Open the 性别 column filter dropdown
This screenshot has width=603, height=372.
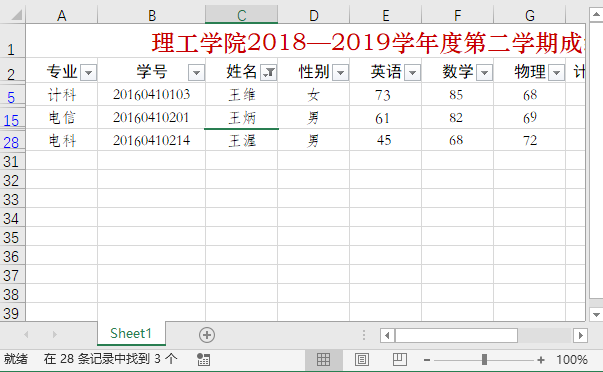341,73
